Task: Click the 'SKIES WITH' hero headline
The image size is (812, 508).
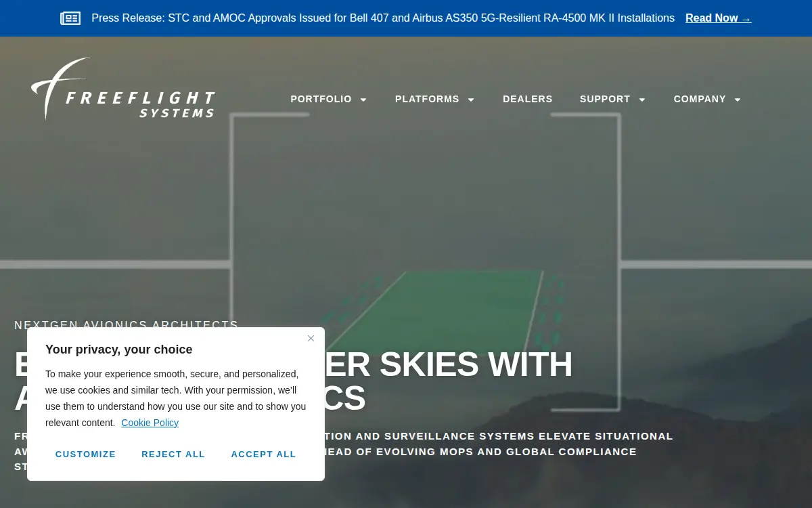Action: [x=476, y=364]
